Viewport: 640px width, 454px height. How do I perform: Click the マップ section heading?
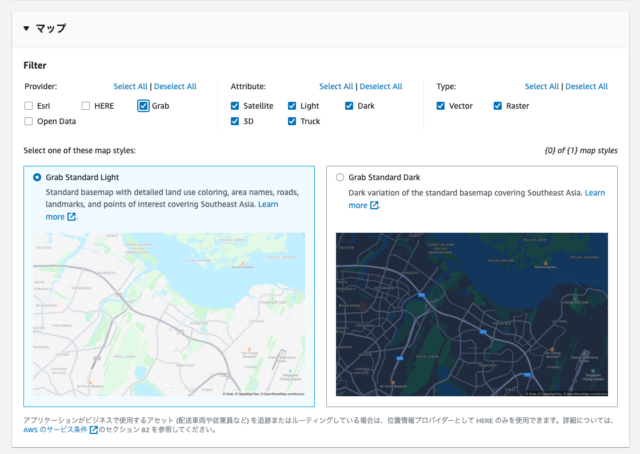click(51, 28)
